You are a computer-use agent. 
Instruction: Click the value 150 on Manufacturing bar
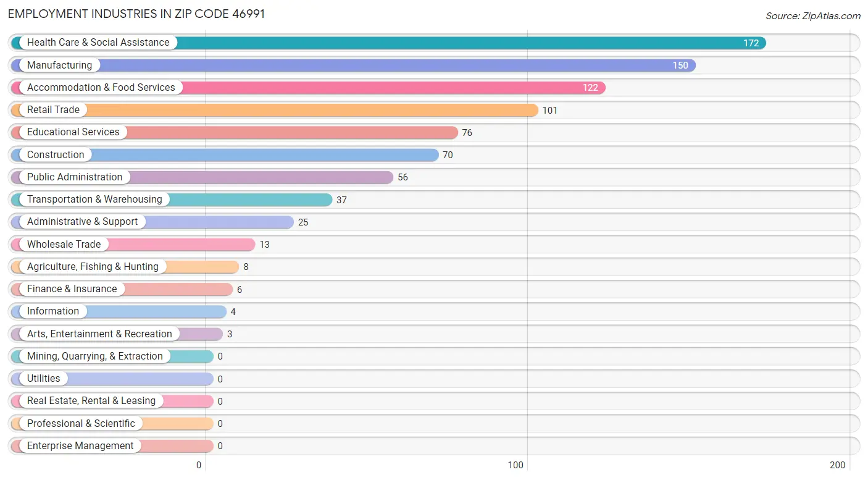point(680,65)
